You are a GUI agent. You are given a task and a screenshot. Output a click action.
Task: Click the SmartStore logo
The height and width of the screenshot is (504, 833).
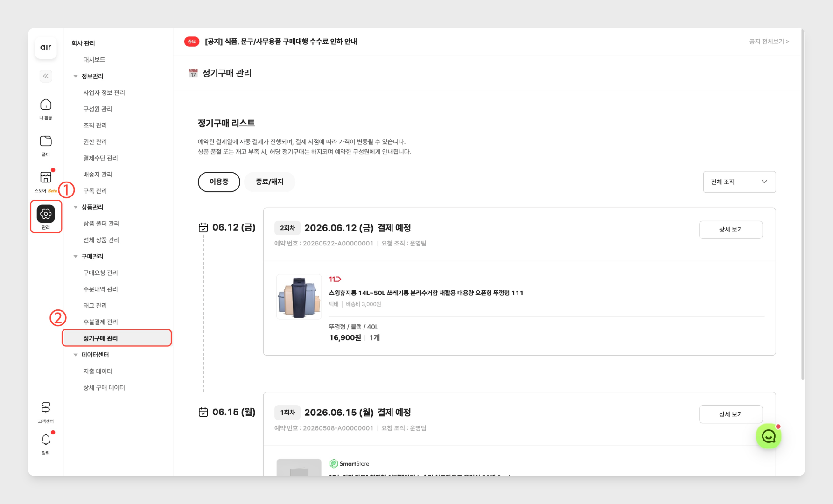[x=349, y=463]
